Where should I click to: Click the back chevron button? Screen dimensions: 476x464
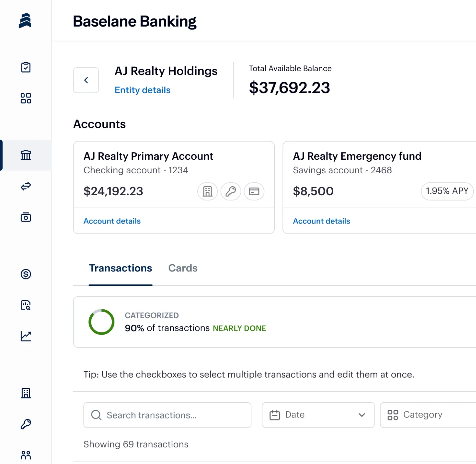[x=86, y=80]
